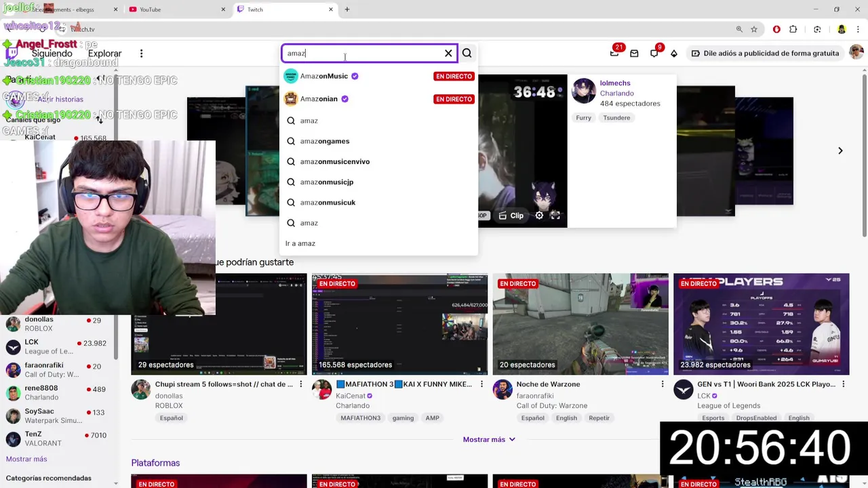Close the Twitch browser tab
The height and width of the screenshot is (488, 868).
coord(331,9)
